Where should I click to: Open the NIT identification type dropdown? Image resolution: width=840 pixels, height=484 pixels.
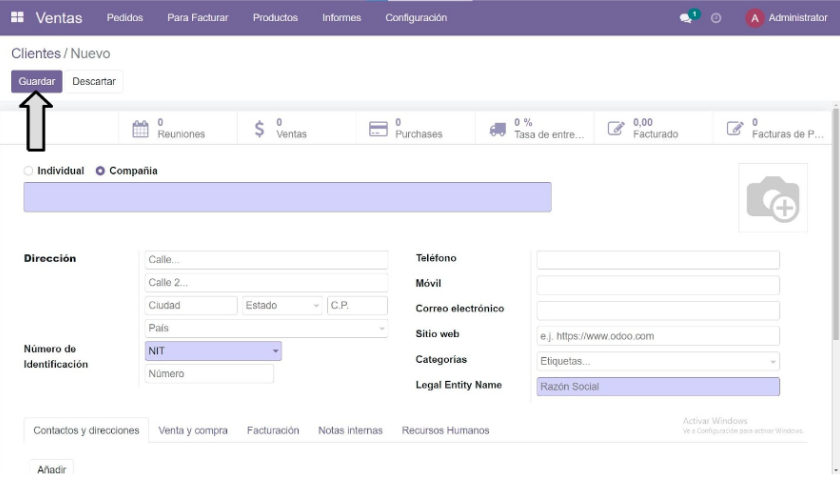click(213, 351)
